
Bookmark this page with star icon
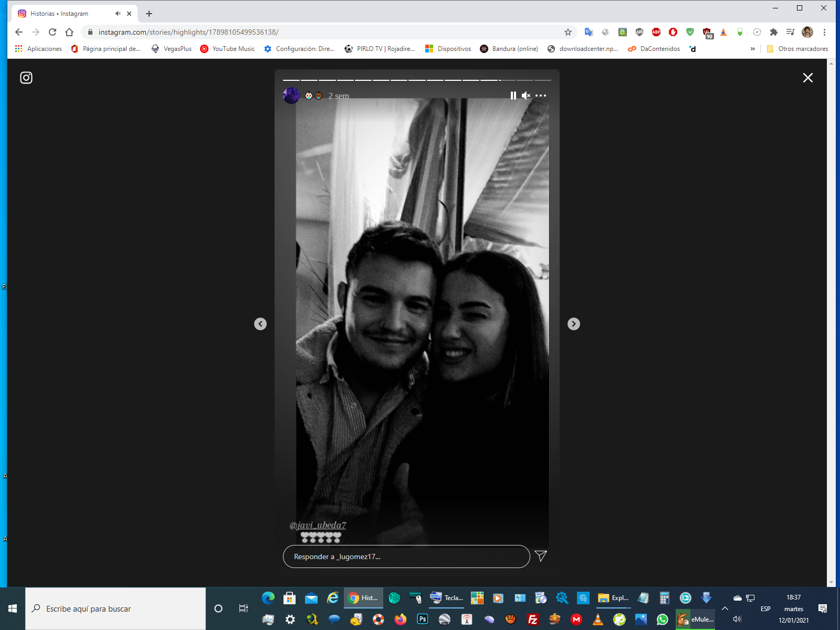click(x=568, y=32)
